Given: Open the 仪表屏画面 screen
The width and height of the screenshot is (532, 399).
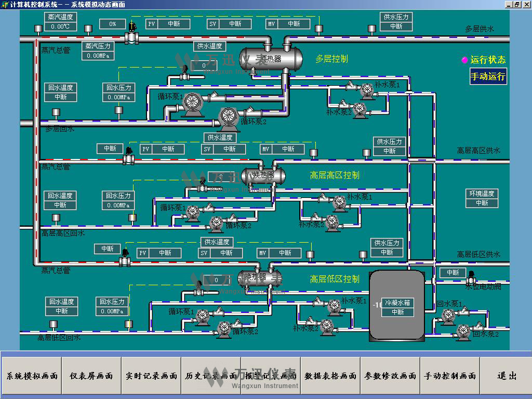Looking at the screenshot, I should pyautogui.click(x=91, y=376).
